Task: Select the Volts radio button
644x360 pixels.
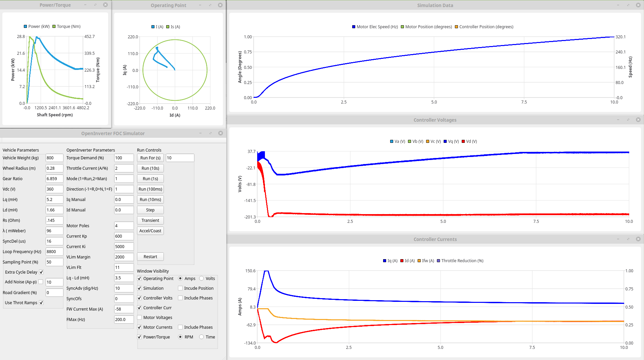Action: (201, 278)
